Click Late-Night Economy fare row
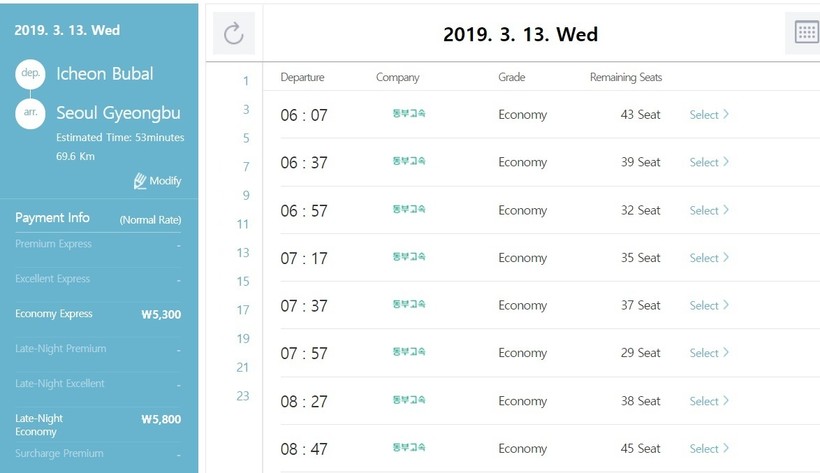 (x=98, y=425)
